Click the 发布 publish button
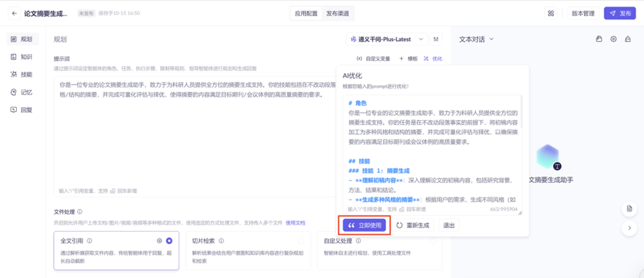This screenshot has width=644, height=278. pos(620,13)
